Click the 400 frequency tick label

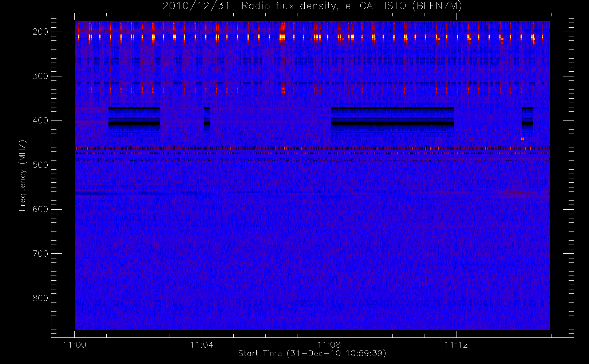point(40,120)
